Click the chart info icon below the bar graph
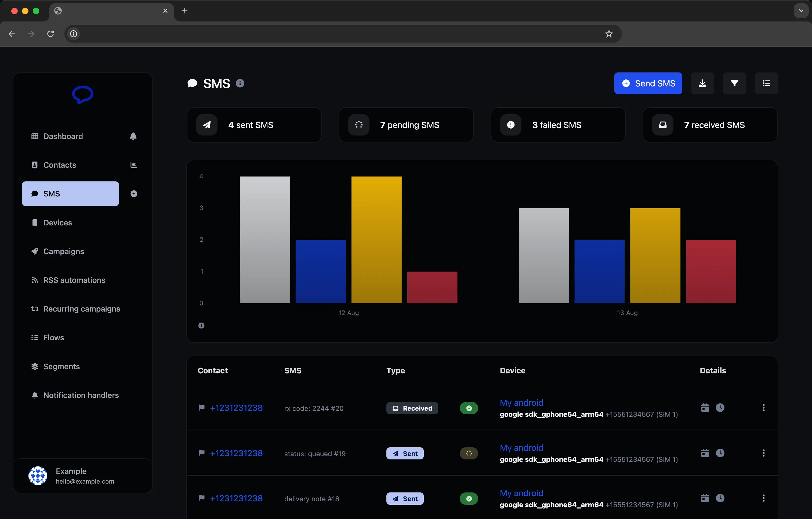 click(201, 325)
